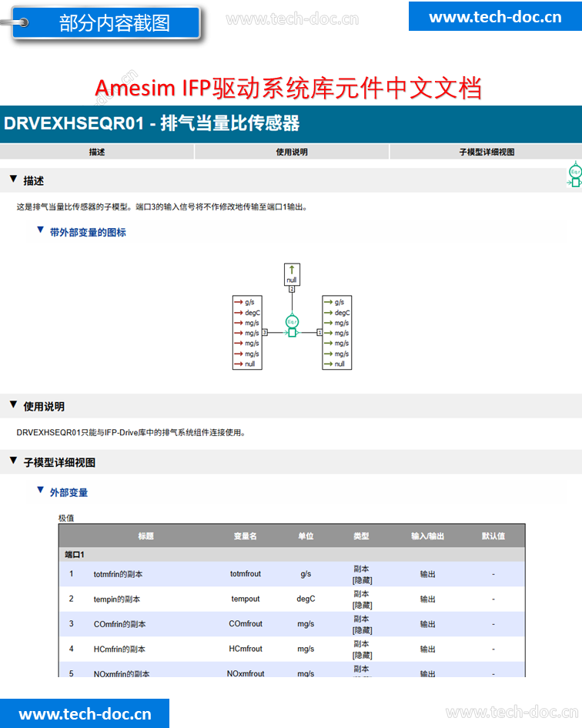582x728 pixels.
Task: Click the totmfrout variable name
Action: [246, 574]
